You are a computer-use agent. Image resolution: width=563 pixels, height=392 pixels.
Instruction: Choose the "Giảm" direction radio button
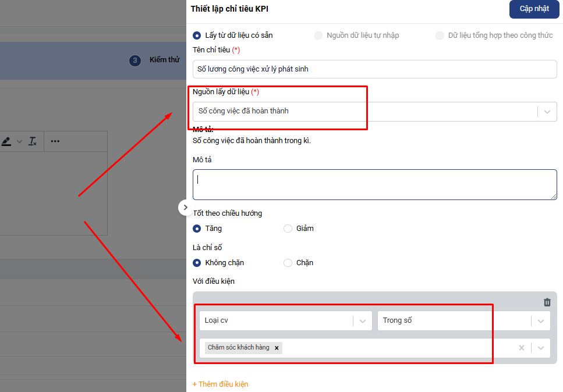(288, 229)
